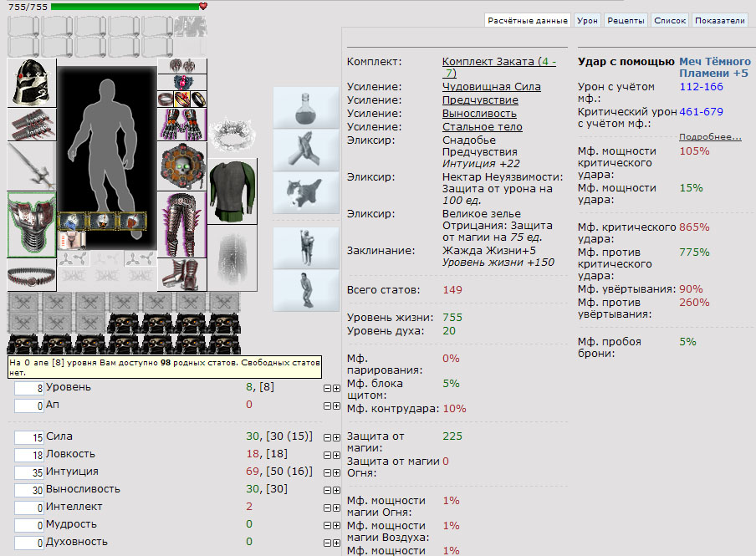Select the third dark ring slot
Image resolution: width=756 pixels, height=556 pixels.
click(199, 99)
